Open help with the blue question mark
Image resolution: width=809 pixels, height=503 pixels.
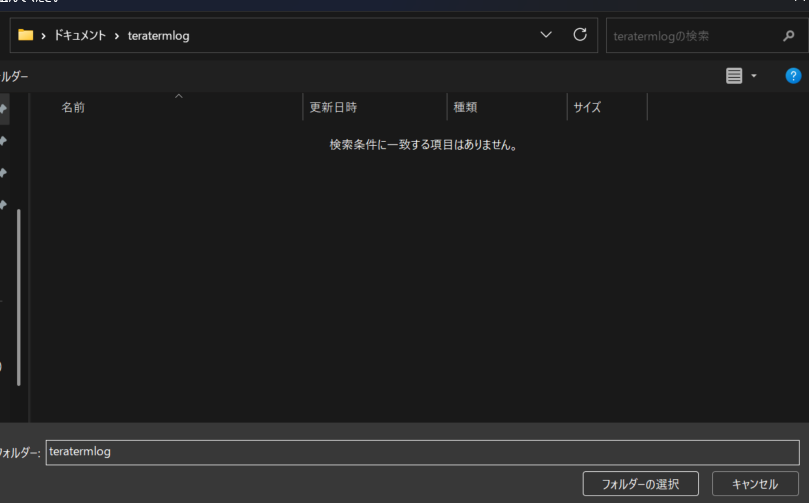pos(793,76)
